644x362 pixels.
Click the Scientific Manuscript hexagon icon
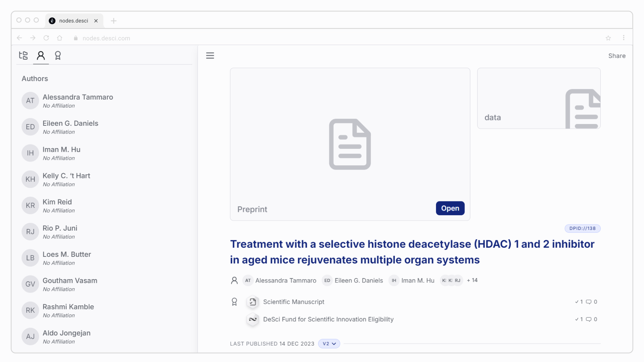click(x=253, y=302)
